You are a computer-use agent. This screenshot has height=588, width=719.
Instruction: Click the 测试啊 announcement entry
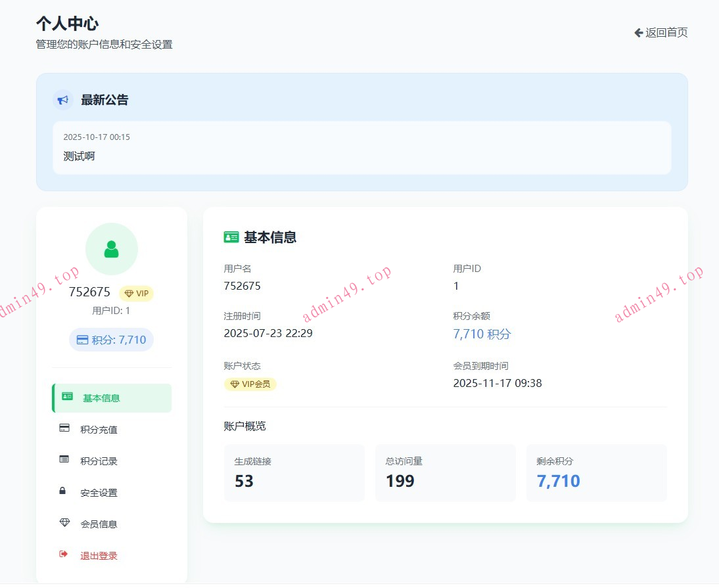(x=361, y=148)
